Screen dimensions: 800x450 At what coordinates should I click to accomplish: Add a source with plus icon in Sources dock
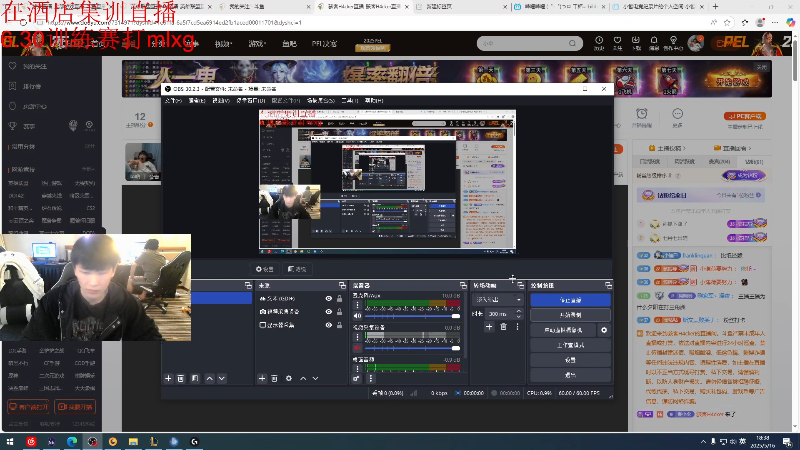point(262,379)
